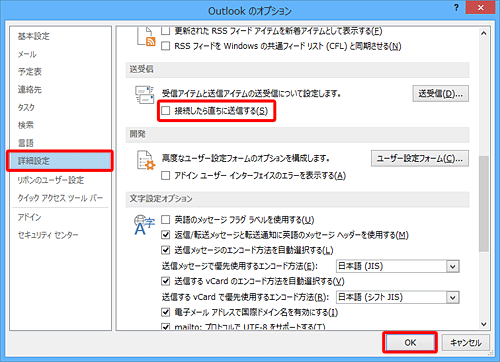Click the international text options icon

click(144, 225)
